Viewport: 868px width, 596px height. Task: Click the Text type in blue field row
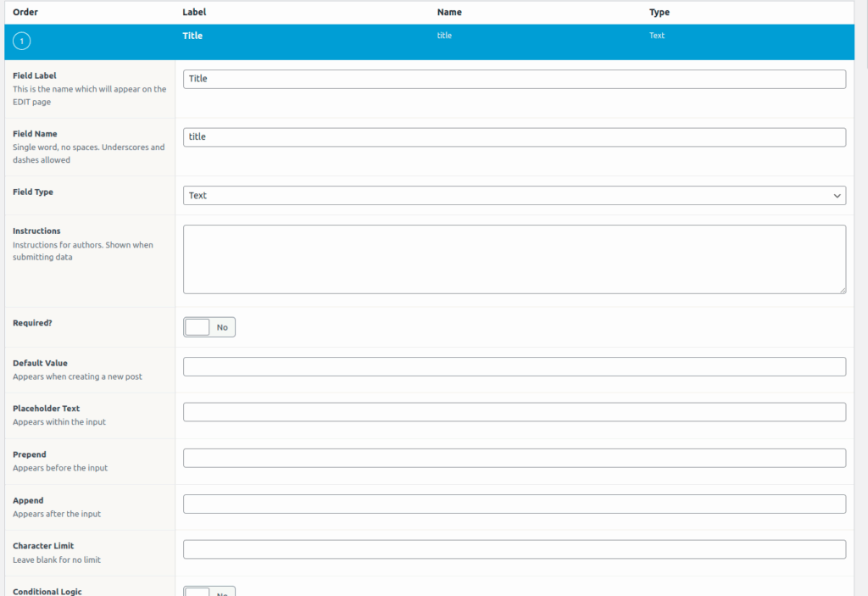(657, 36)
